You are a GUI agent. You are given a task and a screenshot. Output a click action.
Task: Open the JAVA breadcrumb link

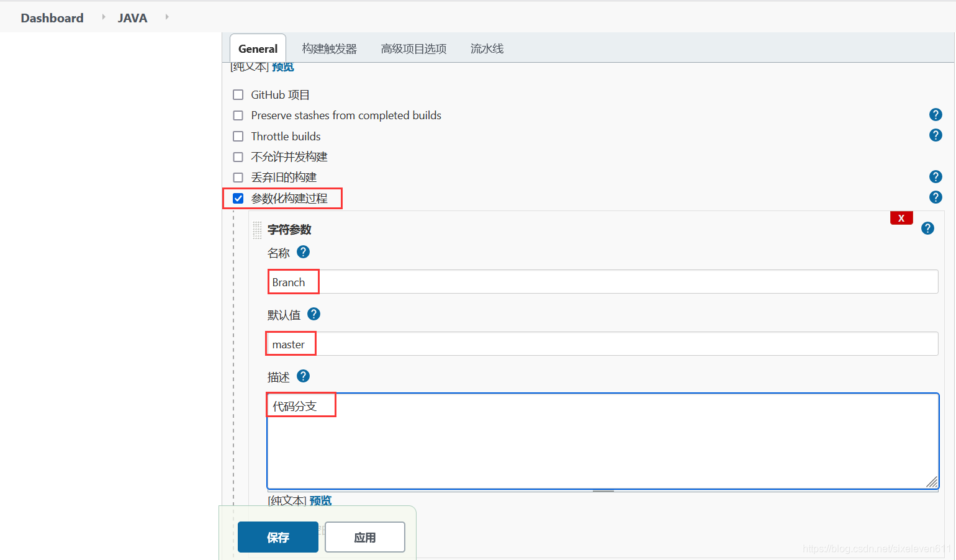point(133,18)
